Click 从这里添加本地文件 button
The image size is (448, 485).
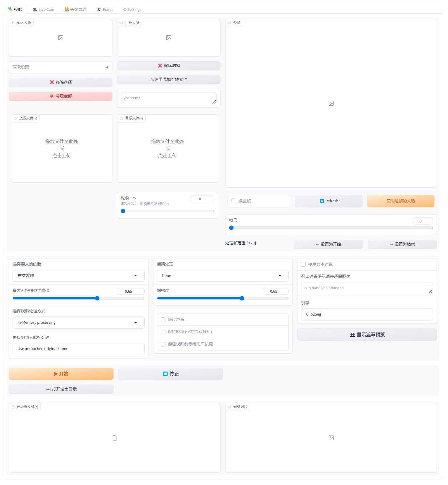pyautogui.click(x=169, y=79)
